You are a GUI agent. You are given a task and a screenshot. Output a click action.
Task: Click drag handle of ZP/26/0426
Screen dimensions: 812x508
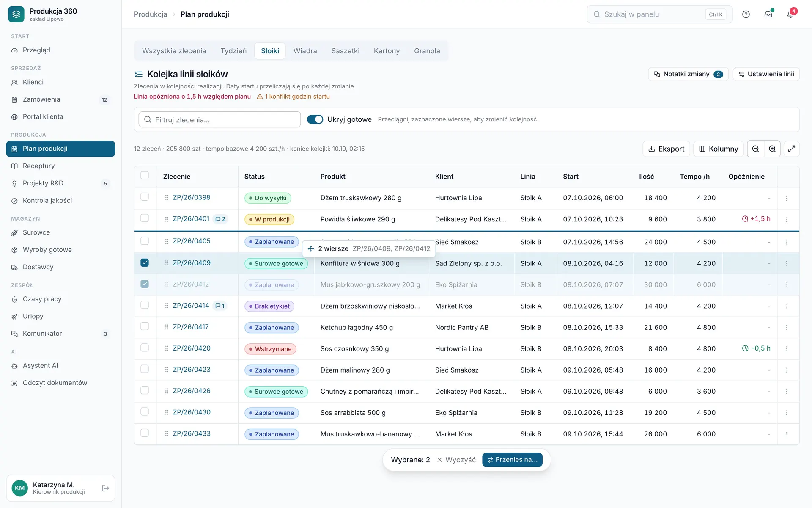pyautogui.click(x=167, y=391)
